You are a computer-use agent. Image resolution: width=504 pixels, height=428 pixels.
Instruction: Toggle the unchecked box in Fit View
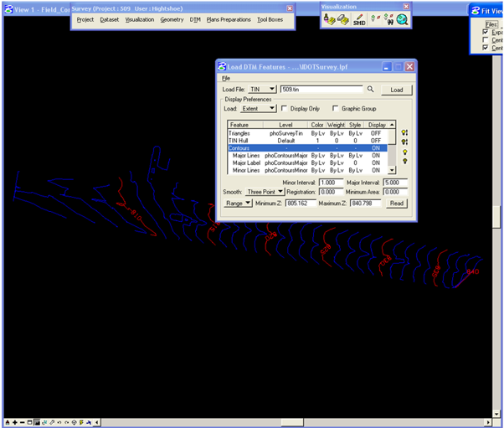tap(486, 39)
